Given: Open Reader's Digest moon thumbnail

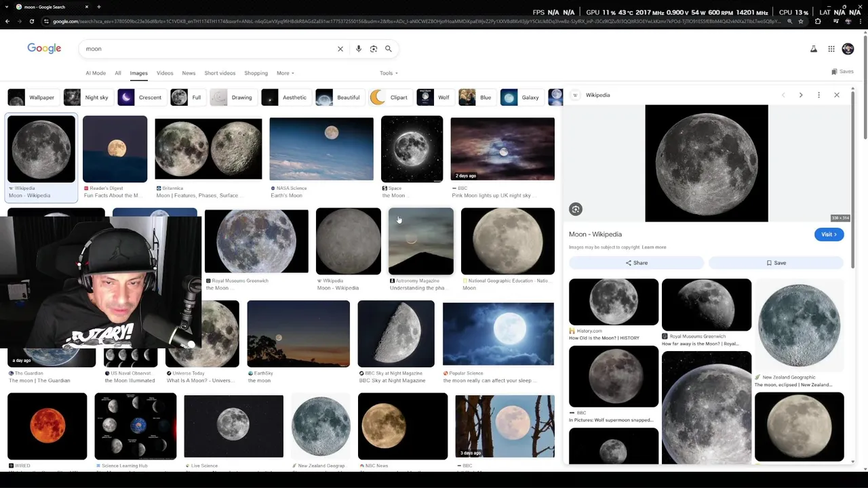Looking at the screenshot, I should click(x=115, y=149).
